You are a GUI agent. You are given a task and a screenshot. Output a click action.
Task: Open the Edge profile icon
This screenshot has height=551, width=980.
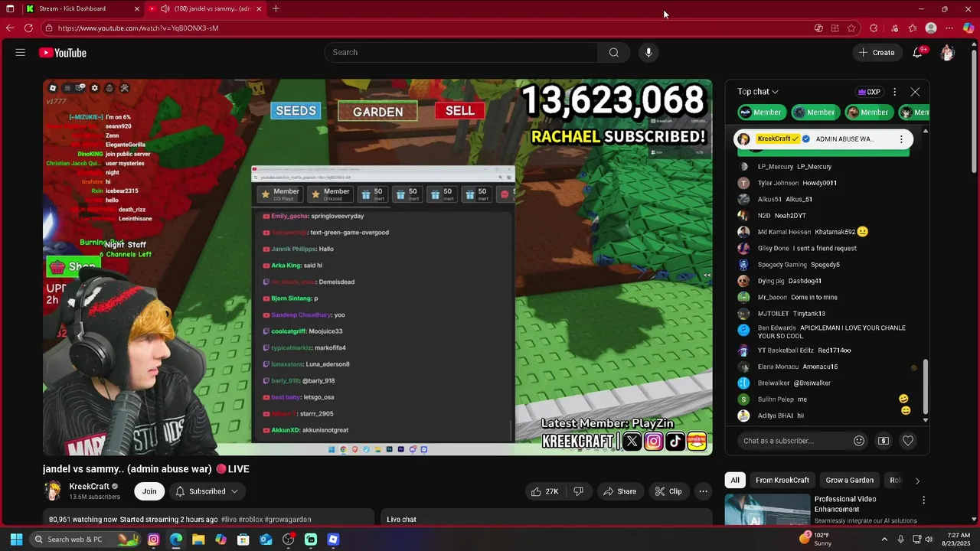(x=931, y=28)
